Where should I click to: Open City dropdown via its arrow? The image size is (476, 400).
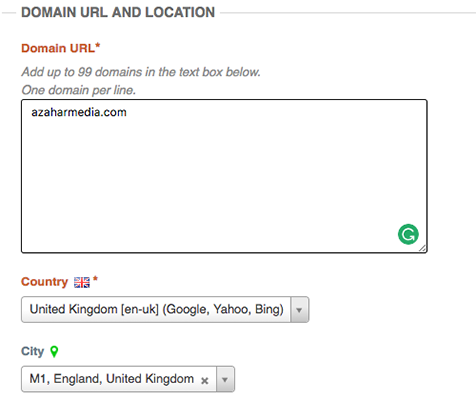coord(225,379)
